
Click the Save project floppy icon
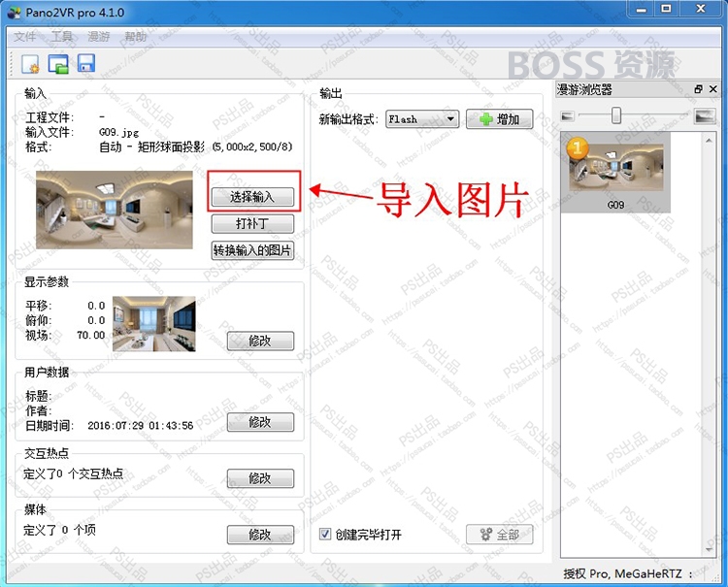click(85, 64)
